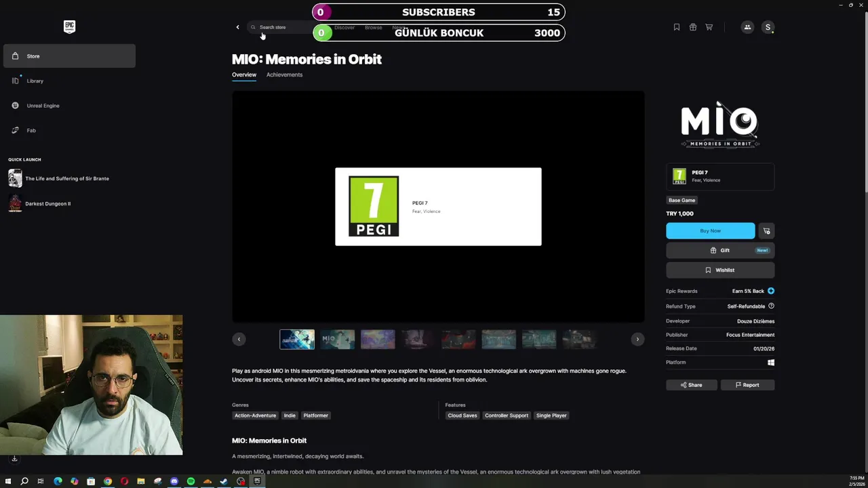Open Windows taskbar search
Screen dimensions: 868x488
[x=24, y=481]
